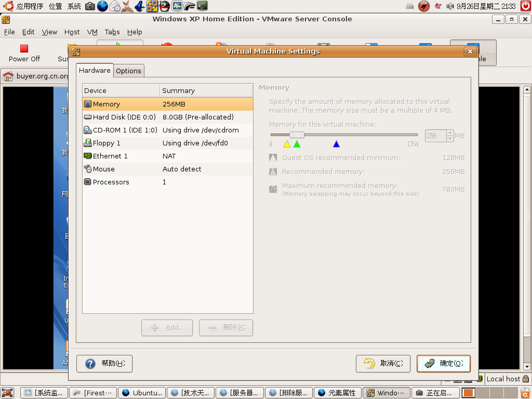Viewport: 532px width, 399px height.
Task: Click the padlock icon next to Local host
Action: (x=526, y=379)
